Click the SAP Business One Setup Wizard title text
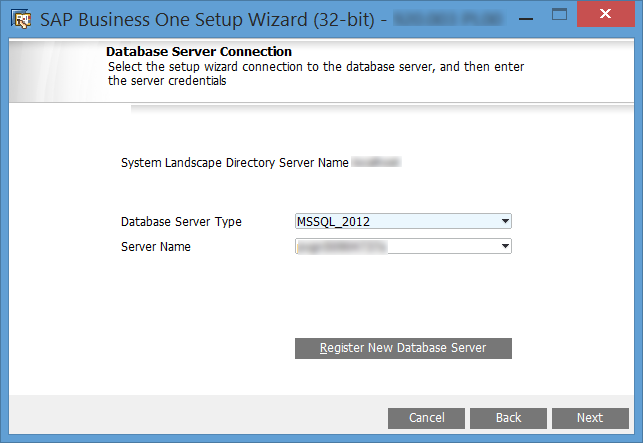 [x=207, y=20]
